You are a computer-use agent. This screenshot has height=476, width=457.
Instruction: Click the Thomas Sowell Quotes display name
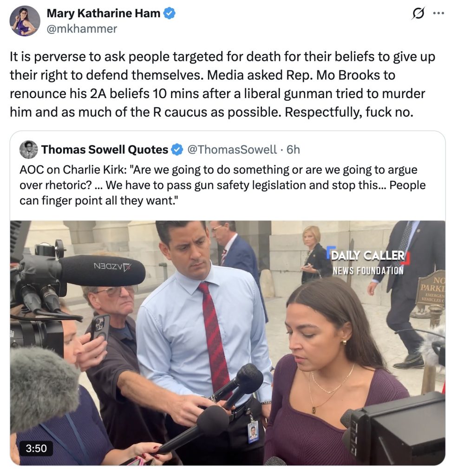(104, 150)
